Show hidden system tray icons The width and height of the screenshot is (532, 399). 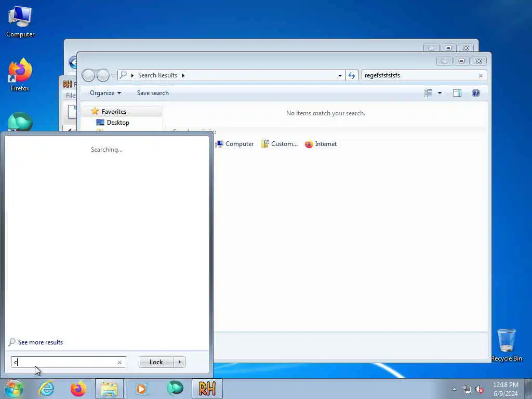(454, 390)
